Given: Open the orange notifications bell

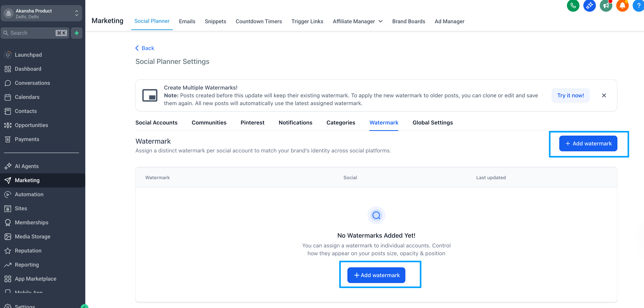Looking at the screenshot, I should coord(622,5).
